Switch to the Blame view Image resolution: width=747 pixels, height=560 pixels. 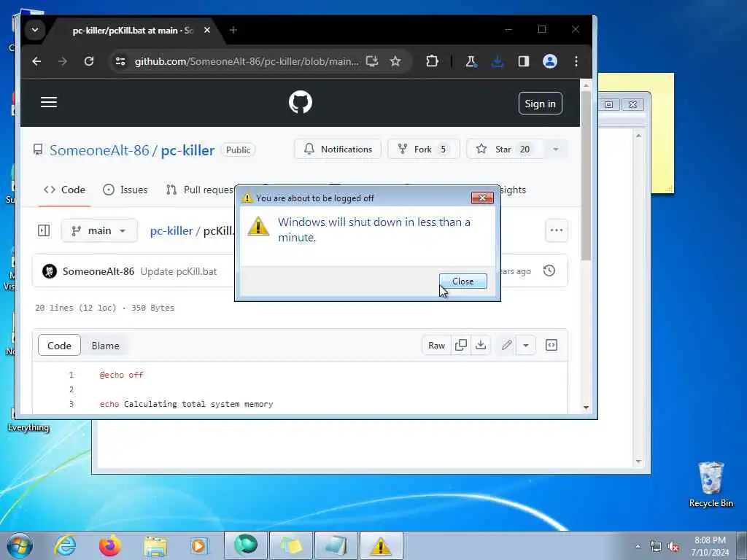[x=105, y=345]
